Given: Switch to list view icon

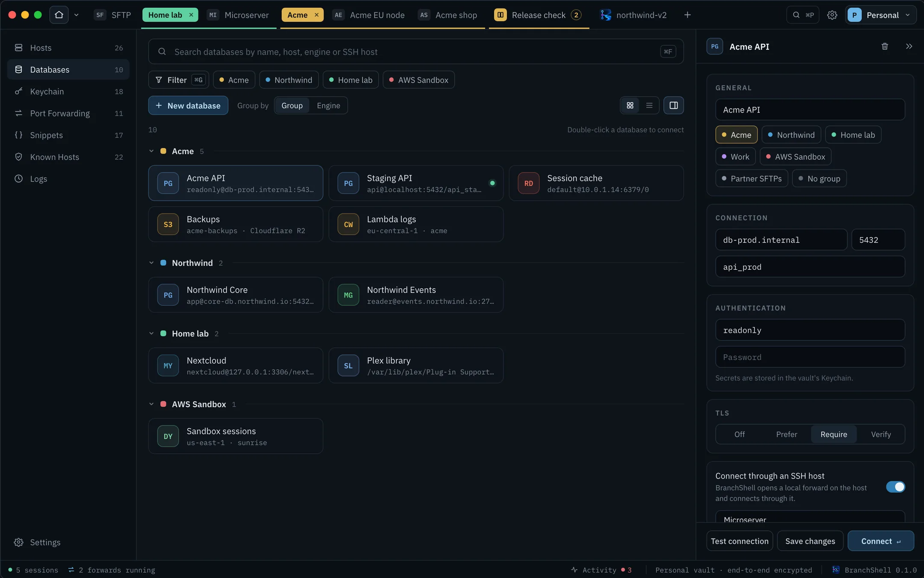Looking at the screenshot, I should (x=649, y=105).
